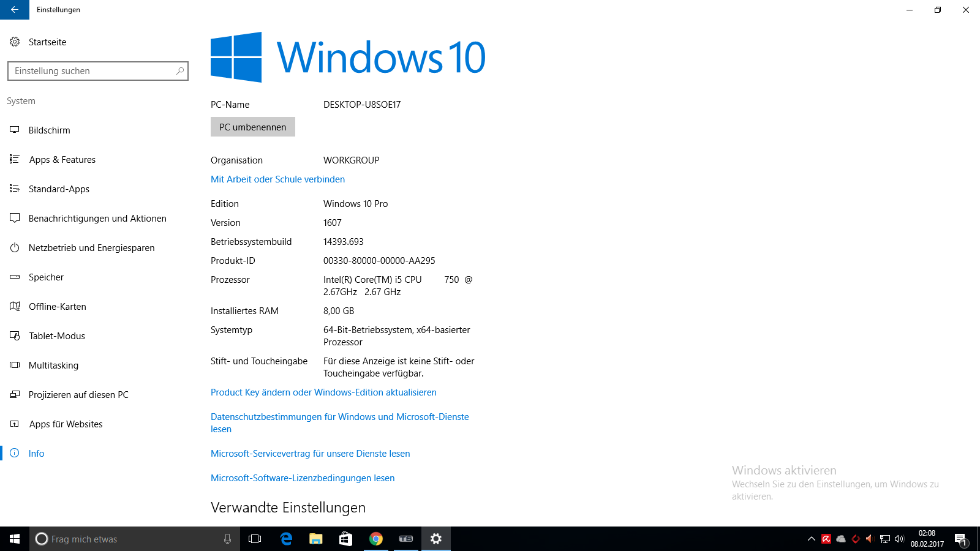
Task: Click the WORKGROUP organisation value
Action: [352, 160]
